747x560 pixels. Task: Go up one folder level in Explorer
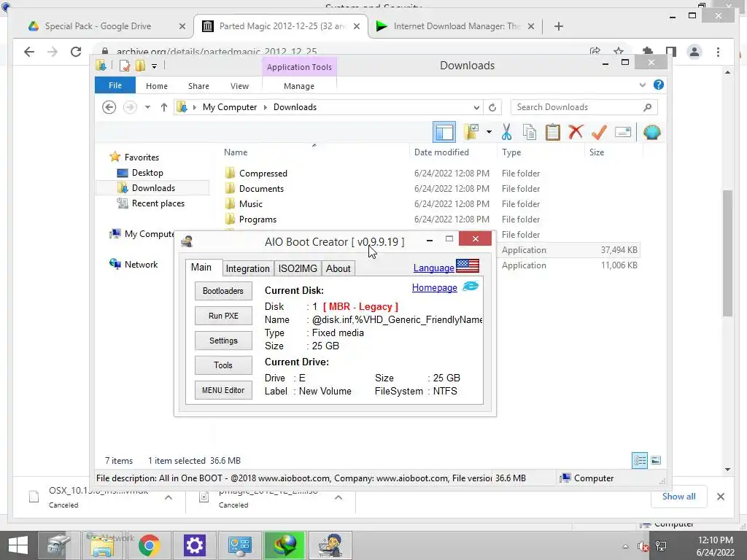pyautogui.click(x=164, y=107)
